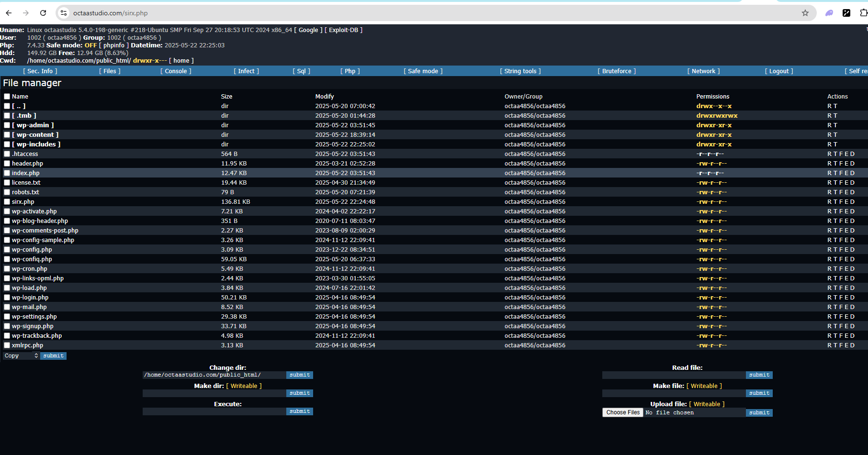
Task: Click the purple extension icon in toolbar
Action: click(829, 13)
